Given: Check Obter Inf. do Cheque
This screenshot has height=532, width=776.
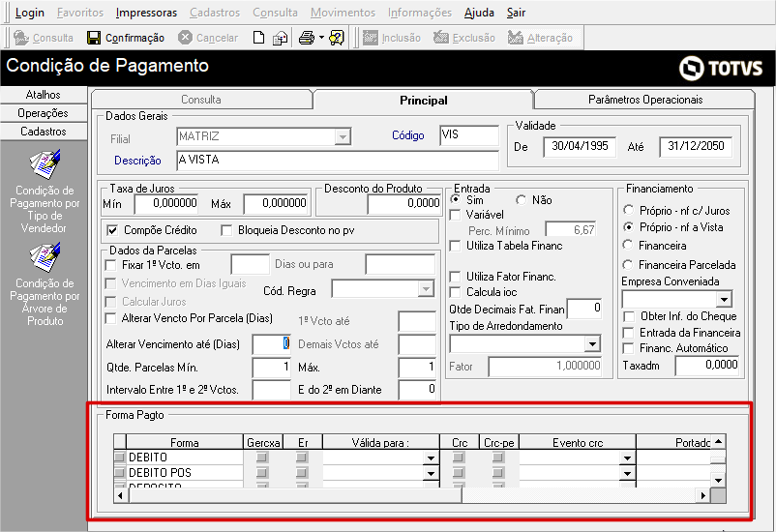Looking at the screenshot, I should click(x=629, y=316).
